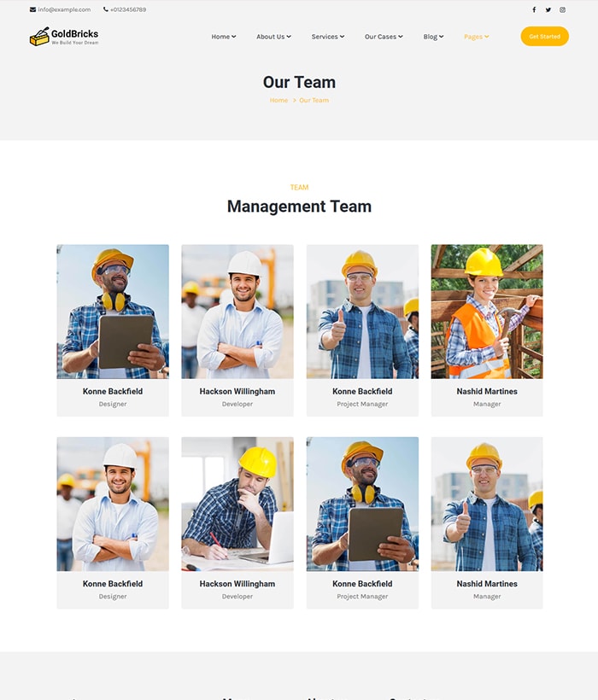This screenshot has width=598, height=700.
Task: Open the Blog menu item
Action: (x=433, y=37)
